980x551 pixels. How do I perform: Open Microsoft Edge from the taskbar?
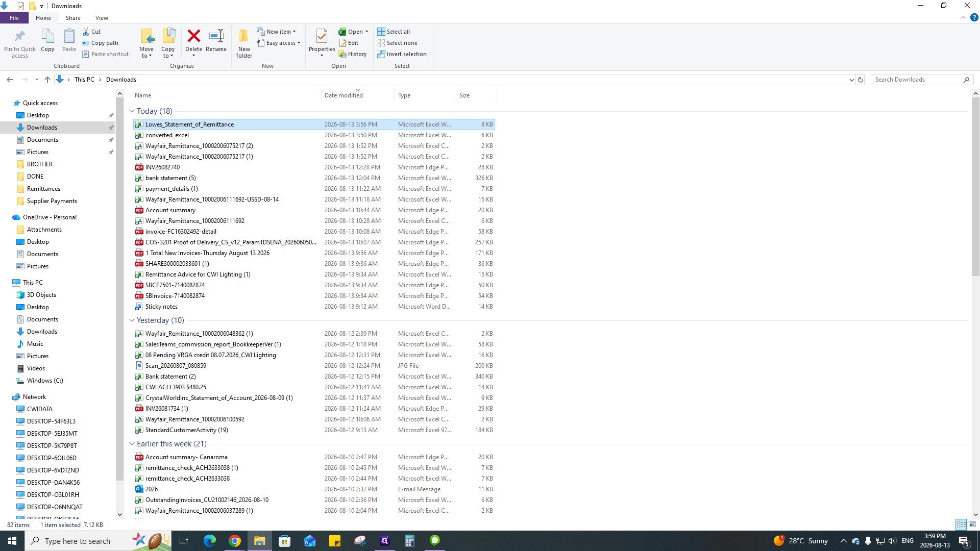tap(210, 541)
